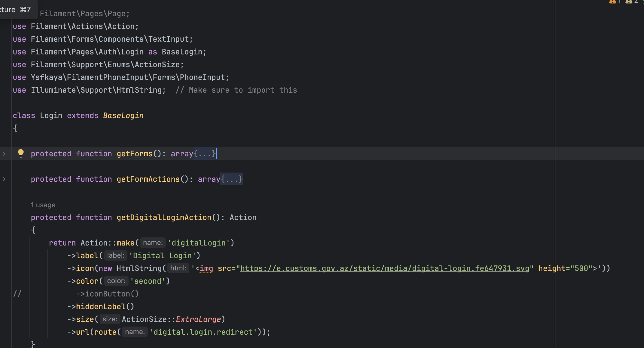Image resolution: width=644 pixels, height=348 pixels.
Task: Toggle the commented ->iconButton() line marker
Action: (17, 294)
